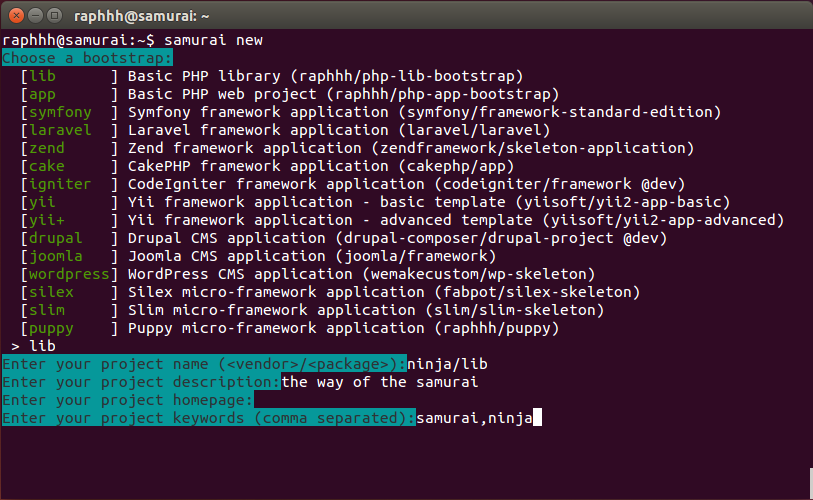813x500 pixels.
Task: Select the 'laravel' bootstrap key
Action: [x=60, y=130]
